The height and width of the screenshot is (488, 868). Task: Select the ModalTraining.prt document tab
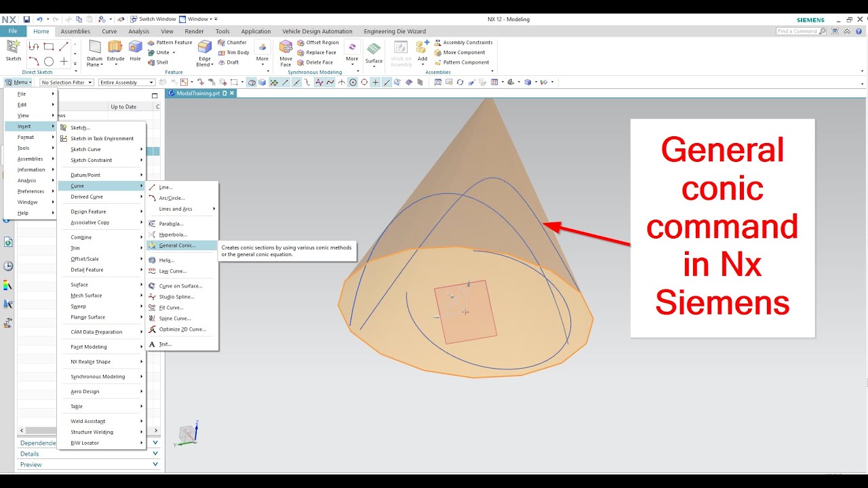point(197,94)
